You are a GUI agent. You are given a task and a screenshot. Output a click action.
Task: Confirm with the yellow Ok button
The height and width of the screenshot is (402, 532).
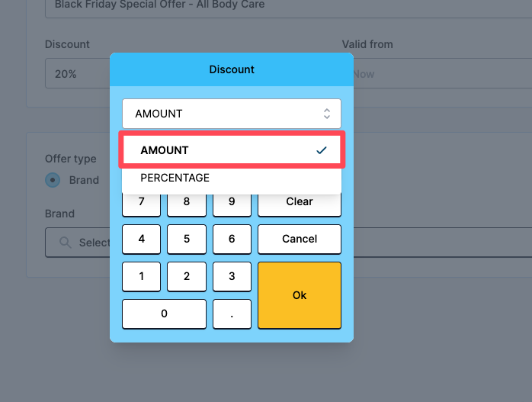coord(300,295)
